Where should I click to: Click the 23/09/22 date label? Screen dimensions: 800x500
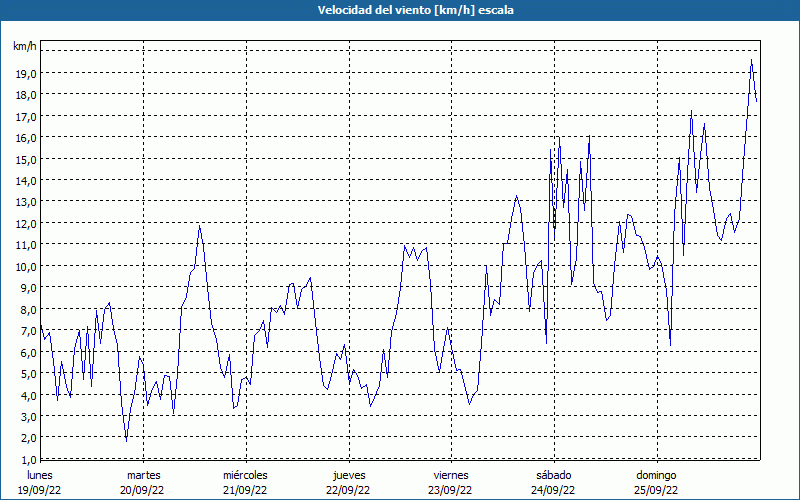(451, 490)
